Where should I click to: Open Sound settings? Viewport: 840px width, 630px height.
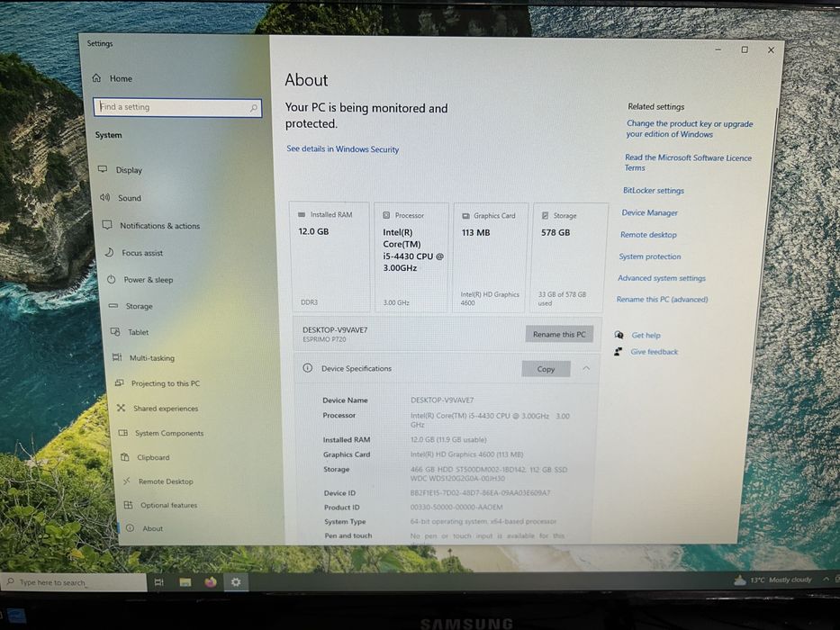click(121, 198)
